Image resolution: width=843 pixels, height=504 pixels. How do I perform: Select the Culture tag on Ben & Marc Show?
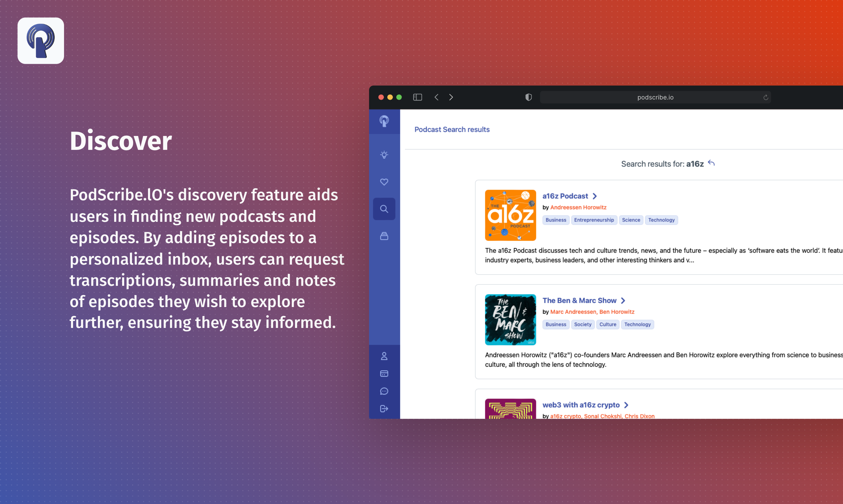(x=607, y=324)
